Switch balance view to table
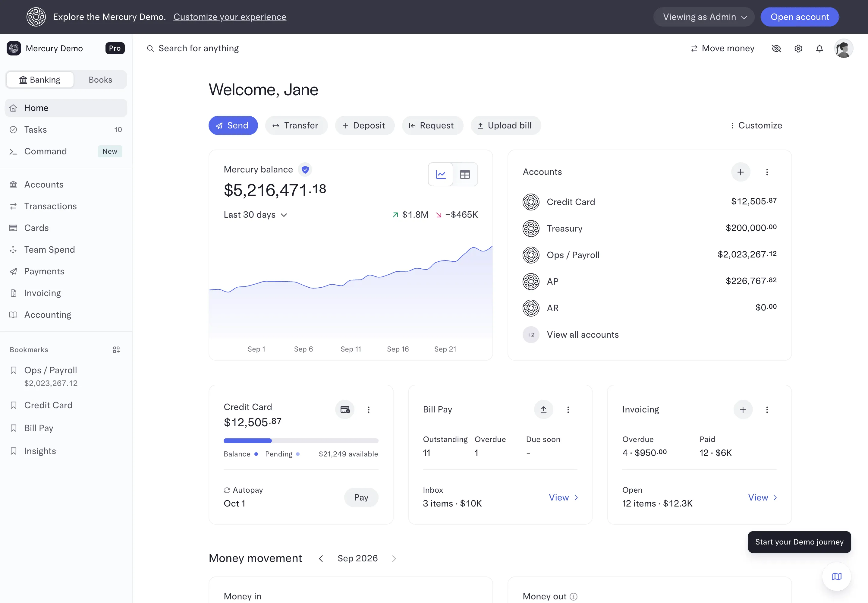 (465, 174)
